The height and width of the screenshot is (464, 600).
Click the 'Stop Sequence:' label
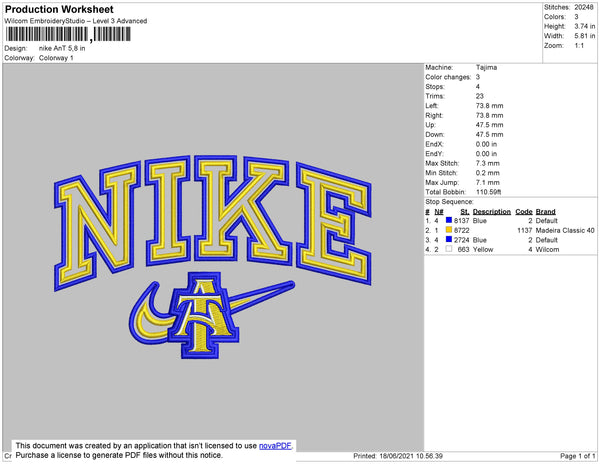449,202
